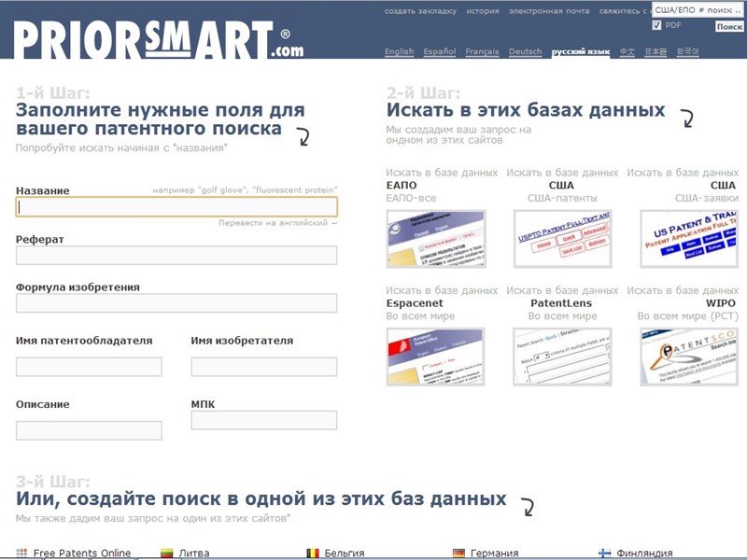This screenshot has height=560, width=747.
Task: Click the Имя изобретателя input field
Action: click(264, 367)
